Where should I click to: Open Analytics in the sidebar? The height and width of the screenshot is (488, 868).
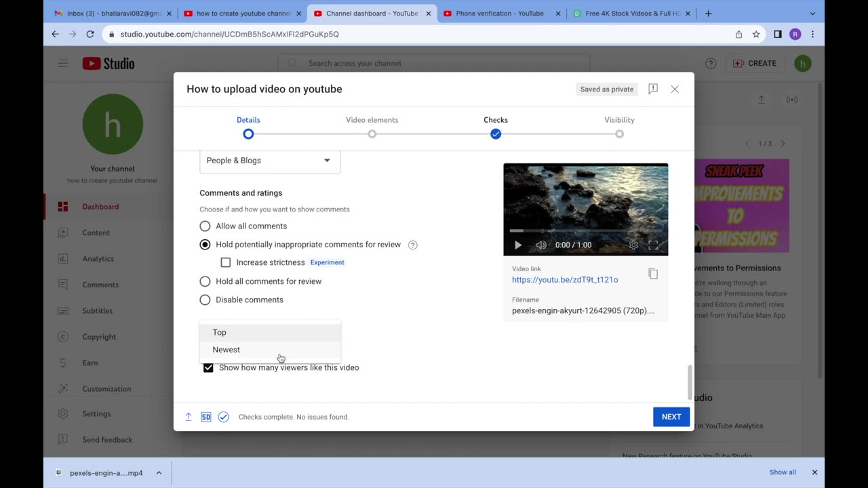click(98, 259)
